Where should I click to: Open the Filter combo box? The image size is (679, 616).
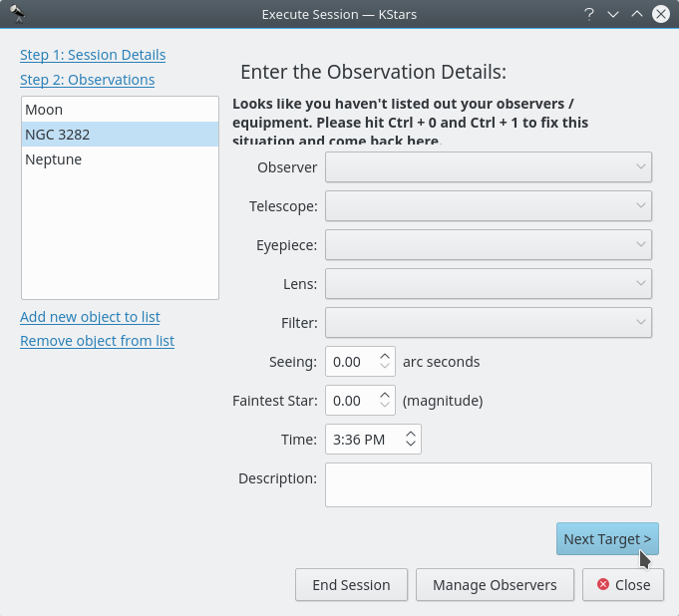click(x=489, y=323)
